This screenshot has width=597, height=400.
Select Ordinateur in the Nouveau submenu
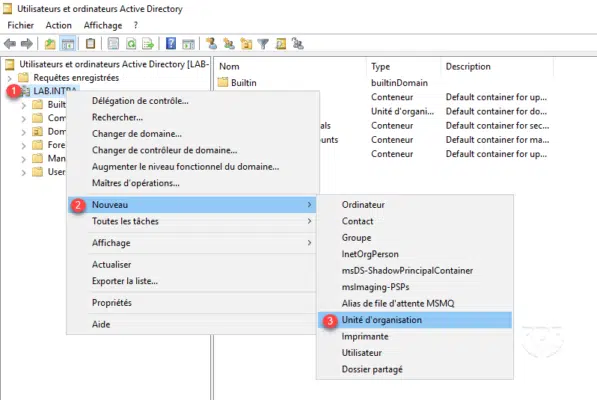415,205
